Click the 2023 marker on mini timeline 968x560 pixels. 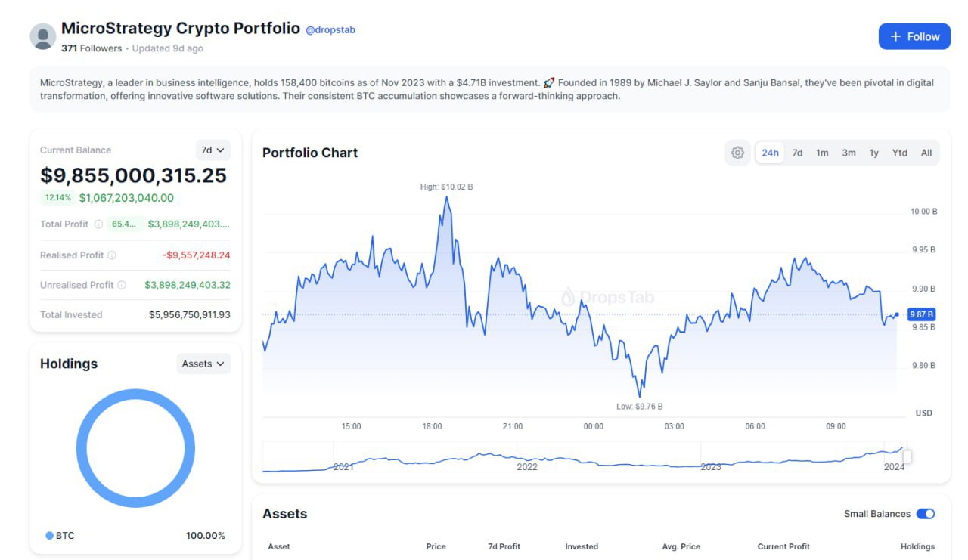pyautogui.click(x=711, y=466)
